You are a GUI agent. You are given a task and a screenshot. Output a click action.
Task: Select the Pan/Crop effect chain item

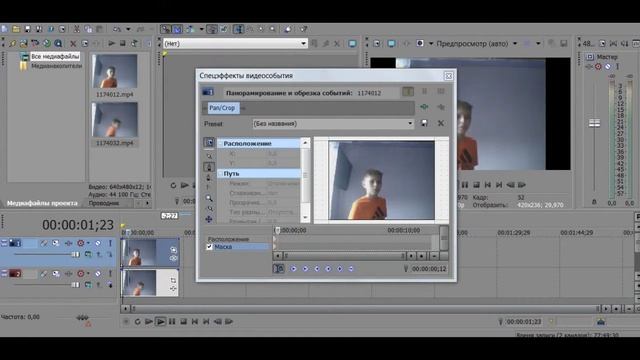coord(222,108)
